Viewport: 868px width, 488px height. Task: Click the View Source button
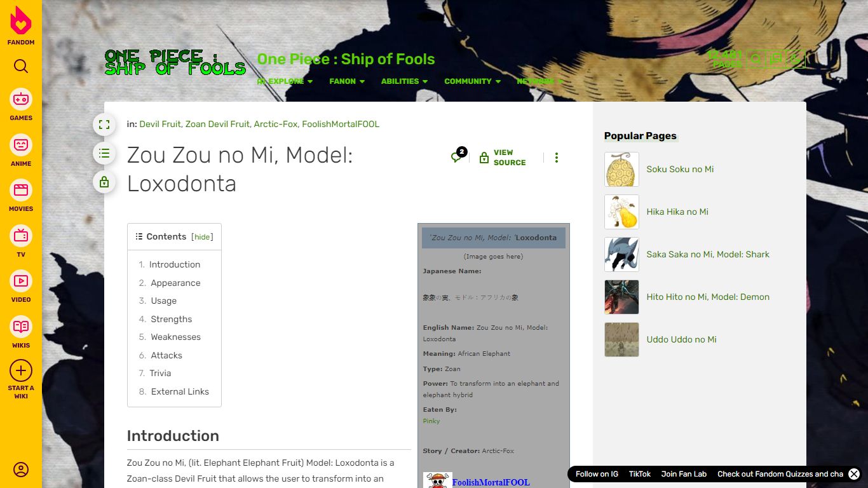tap(503, 158)
